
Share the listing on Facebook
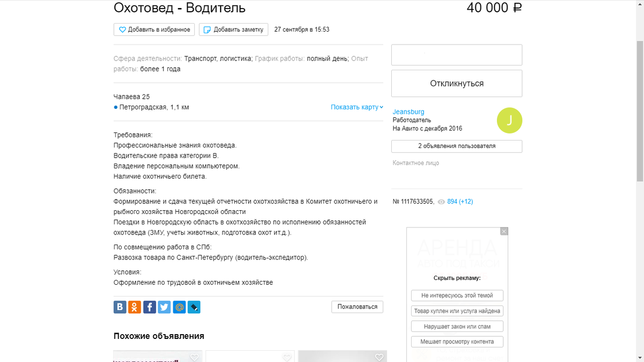[149, 307]
